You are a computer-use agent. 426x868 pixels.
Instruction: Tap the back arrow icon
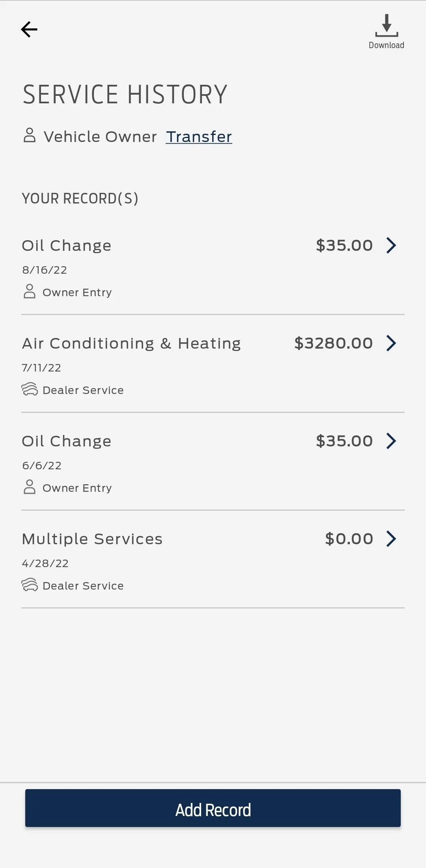point(29,30)
